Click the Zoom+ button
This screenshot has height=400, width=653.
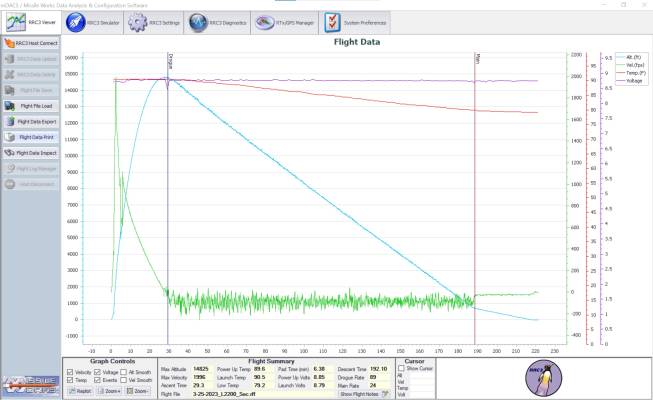click(109, 391)
